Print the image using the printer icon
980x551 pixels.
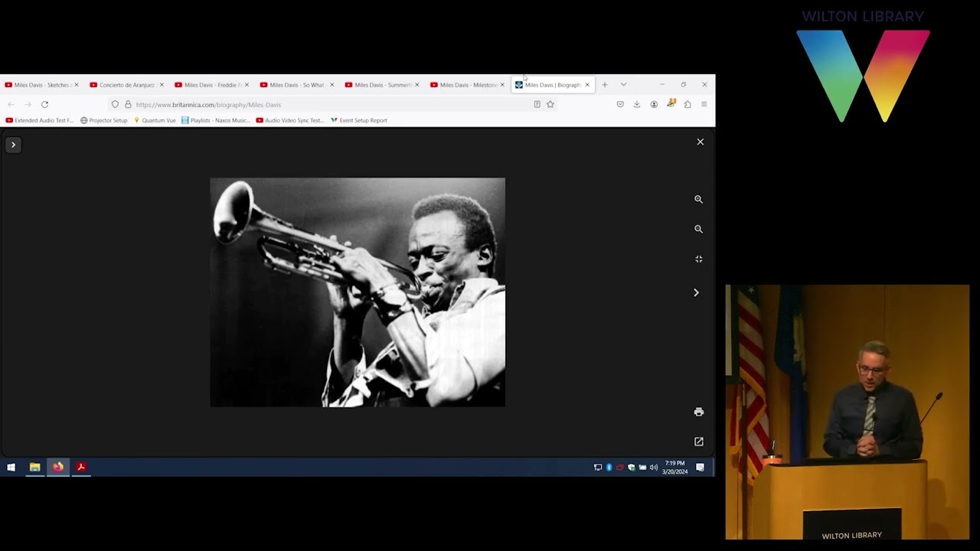(x=698, y=412)
